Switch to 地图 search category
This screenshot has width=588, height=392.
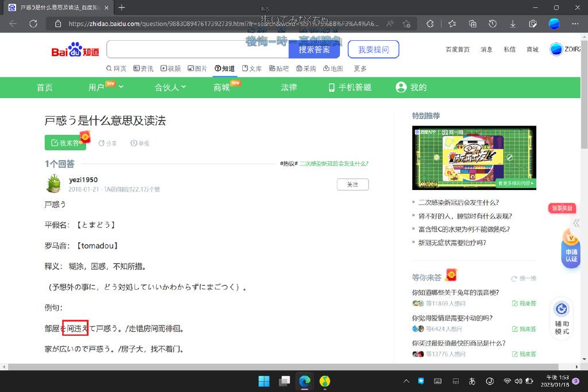point(333,68)
